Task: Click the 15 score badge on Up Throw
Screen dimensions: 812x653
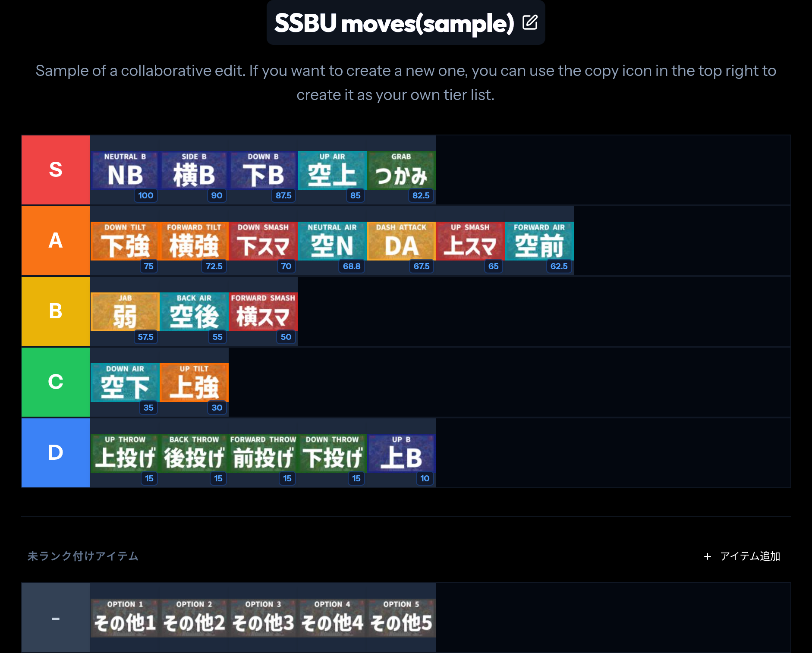Action: pyautogui.click(x=149, y=478)
